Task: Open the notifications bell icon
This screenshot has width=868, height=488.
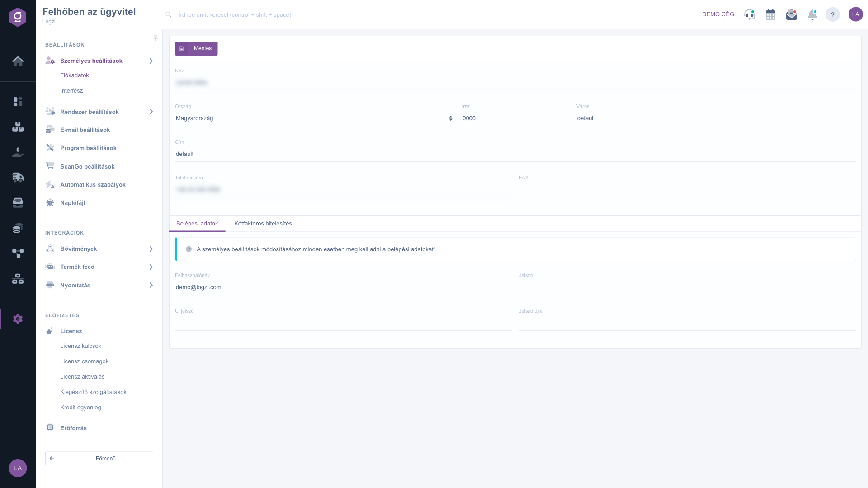Action: coord(812,14)
